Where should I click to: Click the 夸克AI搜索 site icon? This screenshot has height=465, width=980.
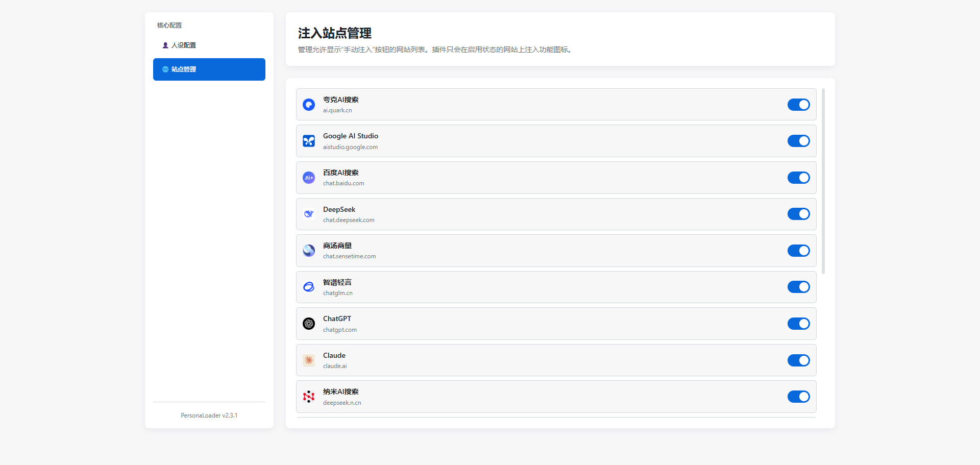pos(309,105)
